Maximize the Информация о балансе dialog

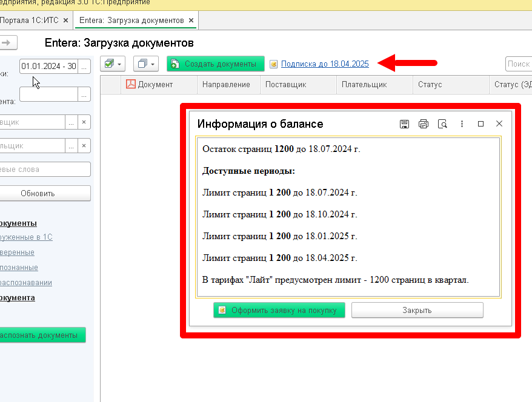[x=480, y=124]
